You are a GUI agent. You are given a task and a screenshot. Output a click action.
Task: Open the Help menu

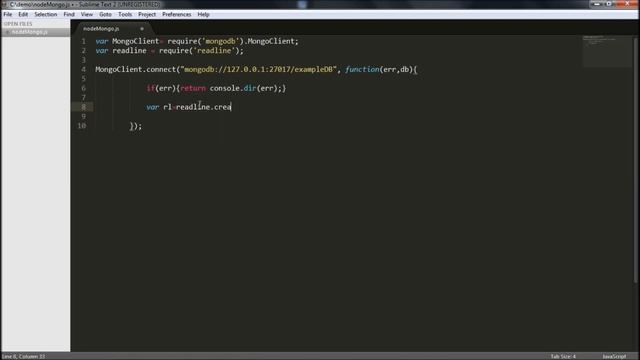tap(203, 14)
